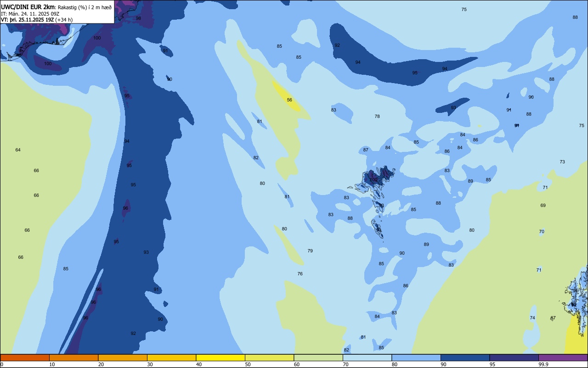Click the title text UWC/DINI EUR 2km
Screen dimensions: 588x368
[x=28, y=7]
